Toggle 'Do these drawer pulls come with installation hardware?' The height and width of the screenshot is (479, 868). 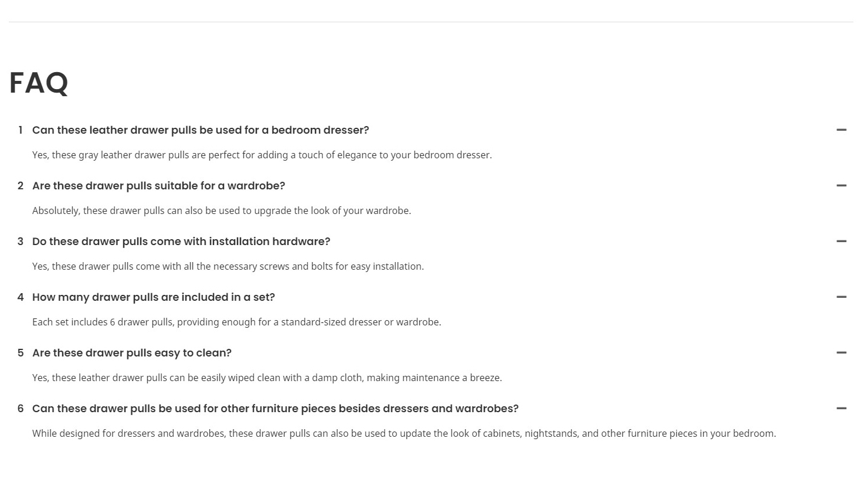[x=181, y=242]
